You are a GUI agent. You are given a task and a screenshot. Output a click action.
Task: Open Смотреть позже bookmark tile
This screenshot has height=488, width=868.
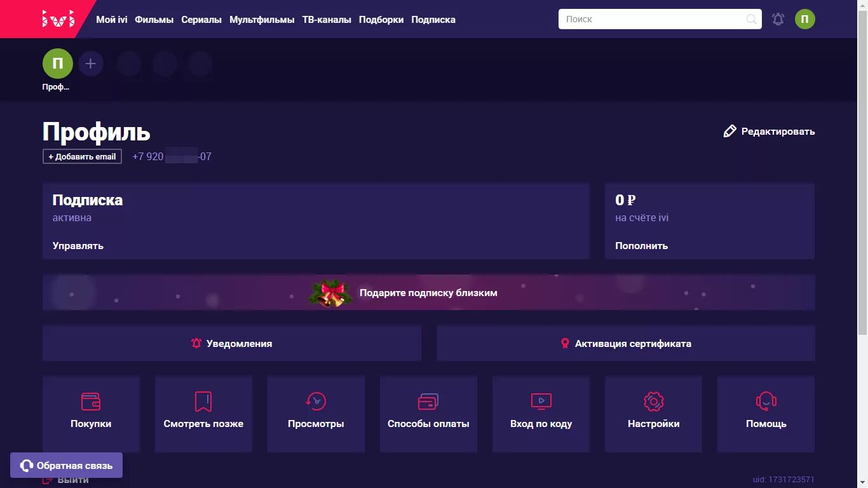click(203, 414)
